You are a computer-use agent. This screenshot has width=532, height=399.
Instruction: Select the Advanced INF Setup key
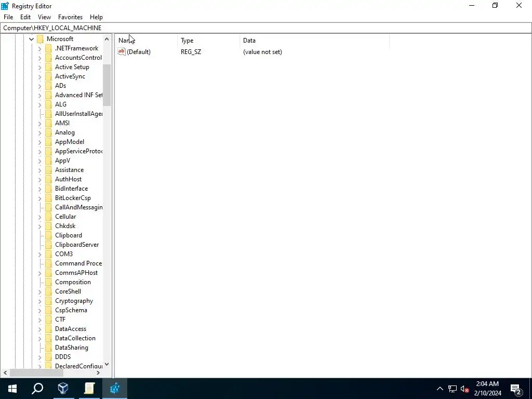click(78, 95)
